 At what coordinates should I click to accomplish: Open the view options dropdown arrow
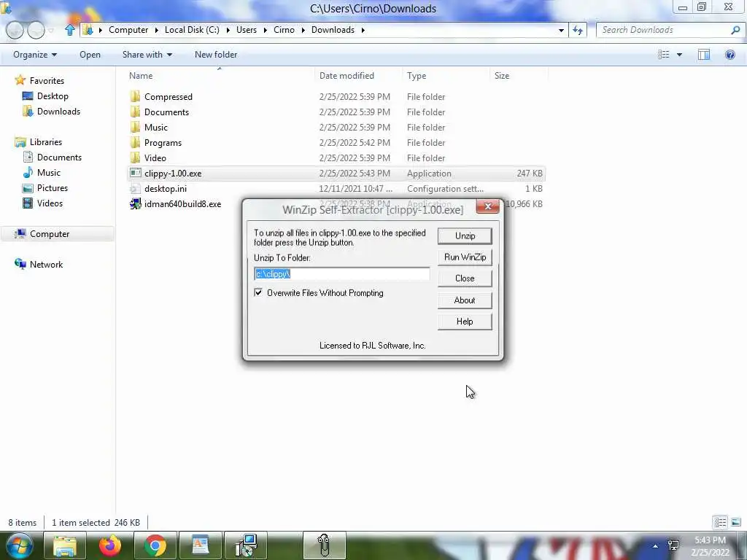(679, 55)
